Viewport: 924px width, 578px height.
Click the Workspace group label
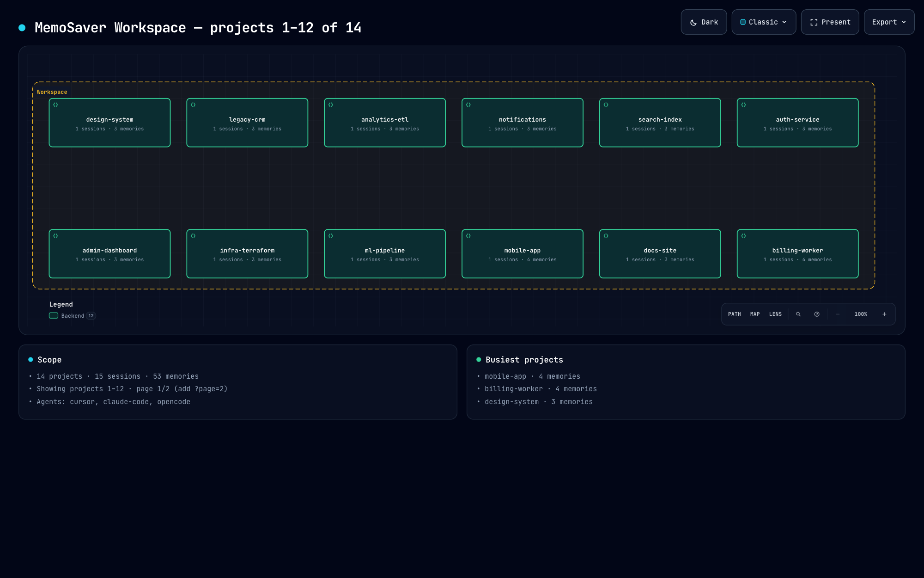(52, 92)
